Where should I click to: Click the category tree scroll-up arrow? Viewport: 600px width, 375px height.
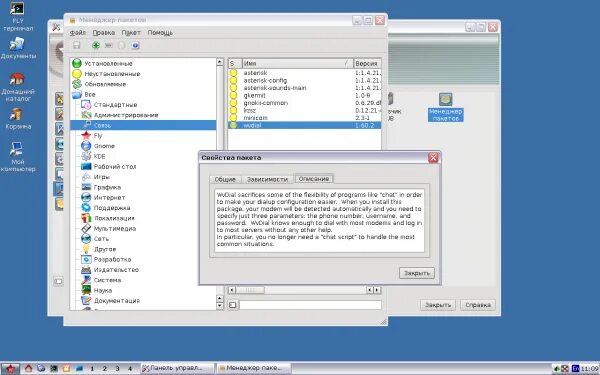click(220, 62)
